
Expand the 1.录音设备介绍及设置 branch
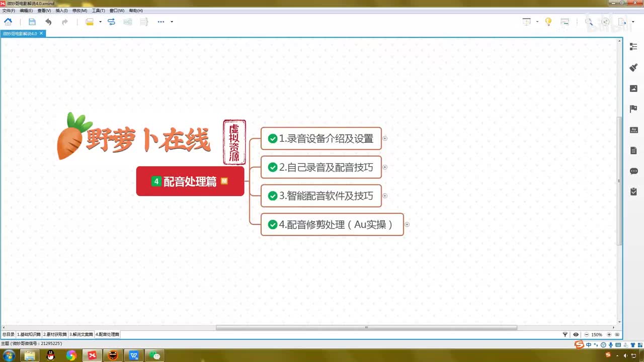click(385, 138)
